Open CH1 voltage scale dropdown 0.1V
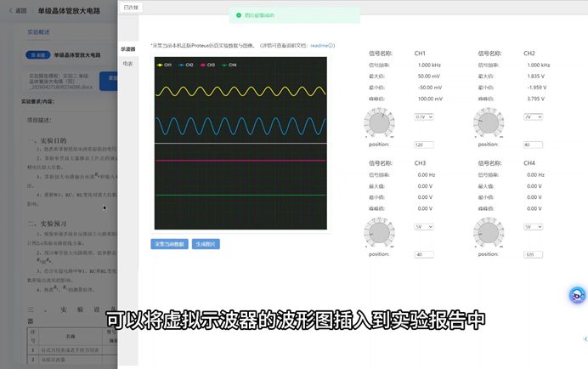 click(424, 117)
